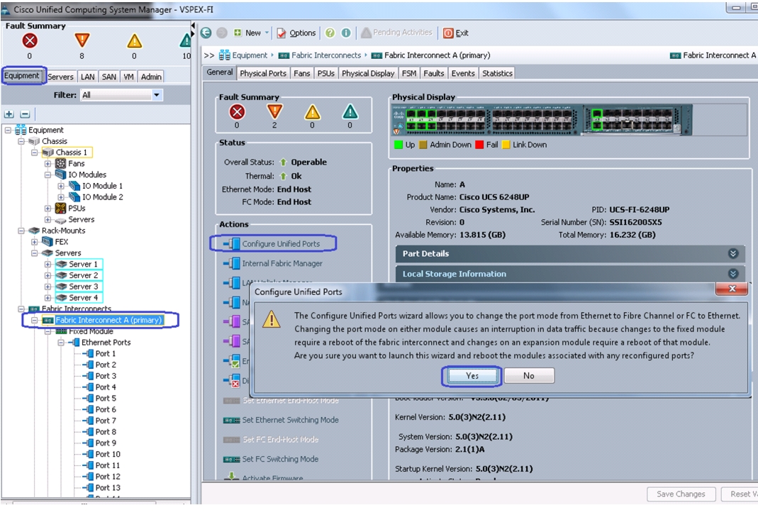
Task: Click the yellow Link Down legend swatch
Action: pyautogui.click(x=506, y=145)
